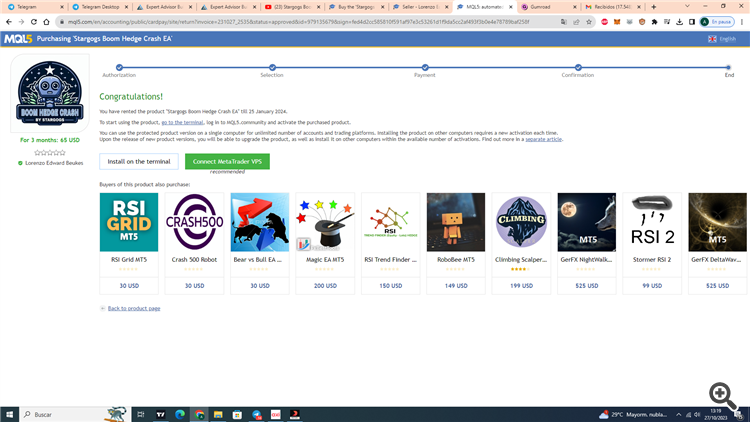The image size is (750, 422).
Task: Click the 149 USD price of RoboBee MT5
Action: 456,286
